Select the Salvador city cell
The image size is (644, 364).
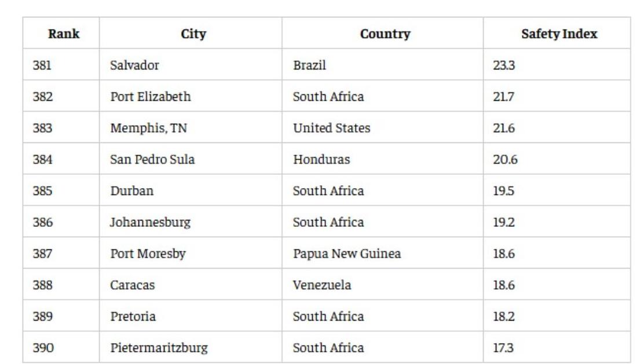[x=134, y=65]
